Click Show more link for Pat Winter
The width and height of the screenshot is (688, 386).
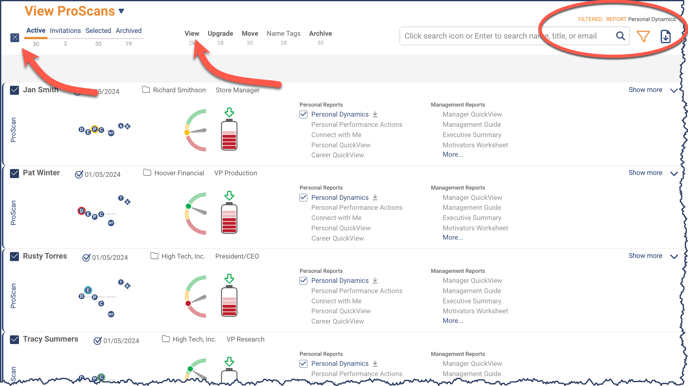645,173
